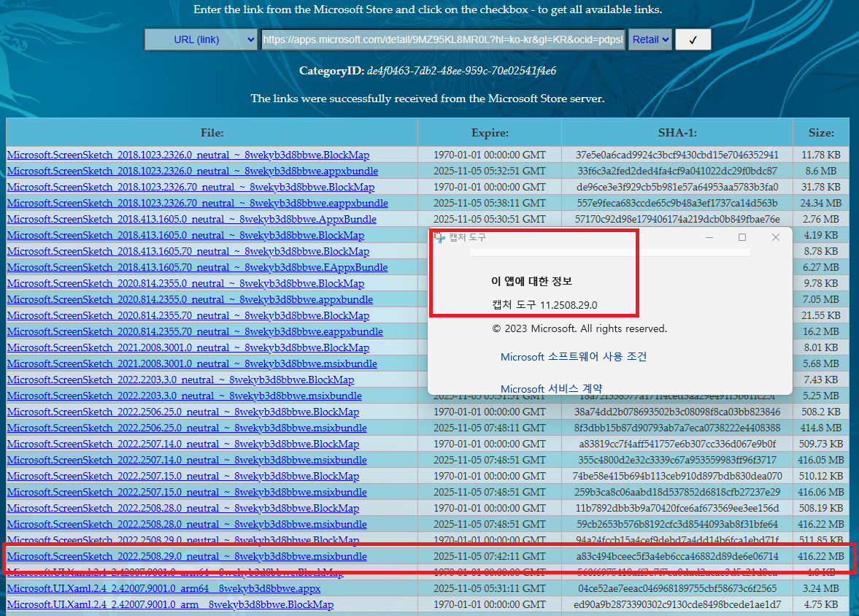Download ScreenSketch 2022.2506.25.0 BlockMap
Image resolution: width=859 pixels, height=616 pixels.
(183, 412)
